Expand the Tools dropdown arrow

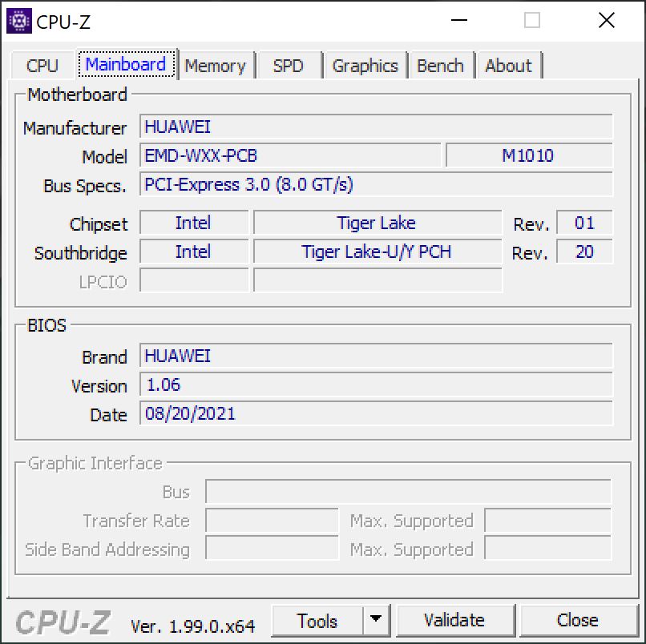(x=375, y=621)
